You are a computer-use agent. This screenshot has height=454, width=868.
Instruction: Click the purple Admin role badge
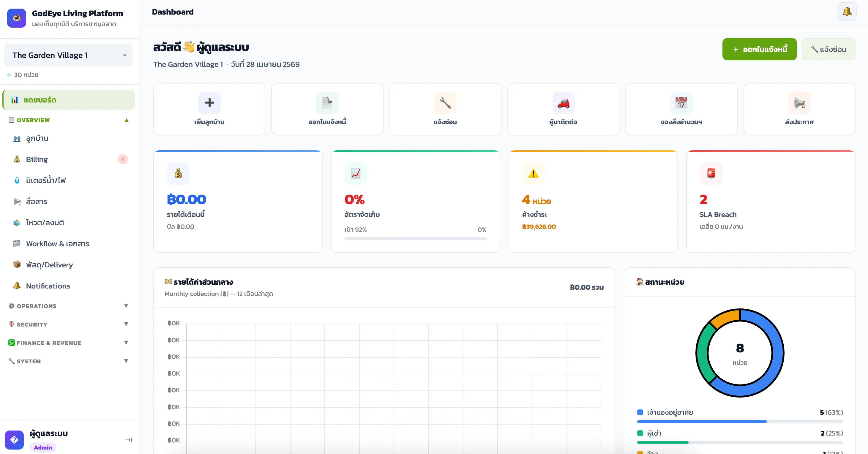pyautogui.click(x=43, y=447)
